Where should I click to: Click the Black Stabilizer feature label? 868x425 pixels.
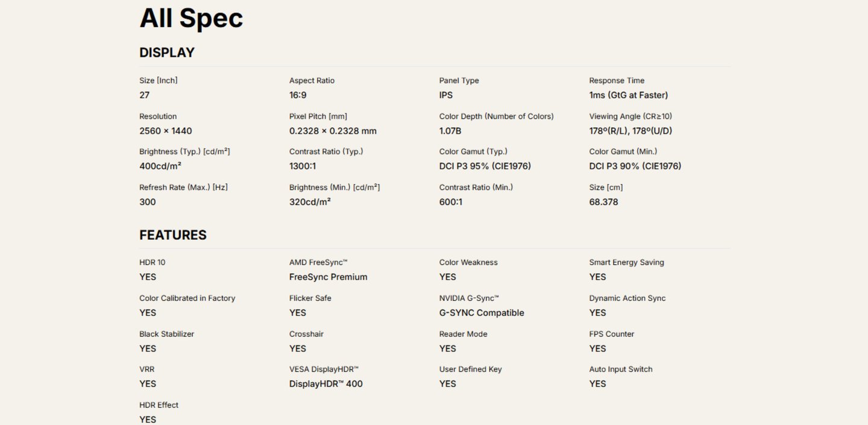(167, 334)
